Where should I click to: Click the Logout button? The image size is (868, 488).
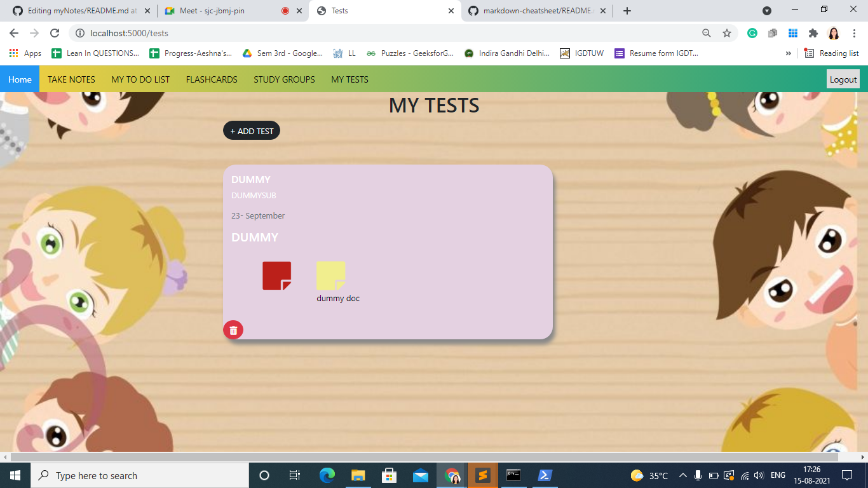click(843, 79)
